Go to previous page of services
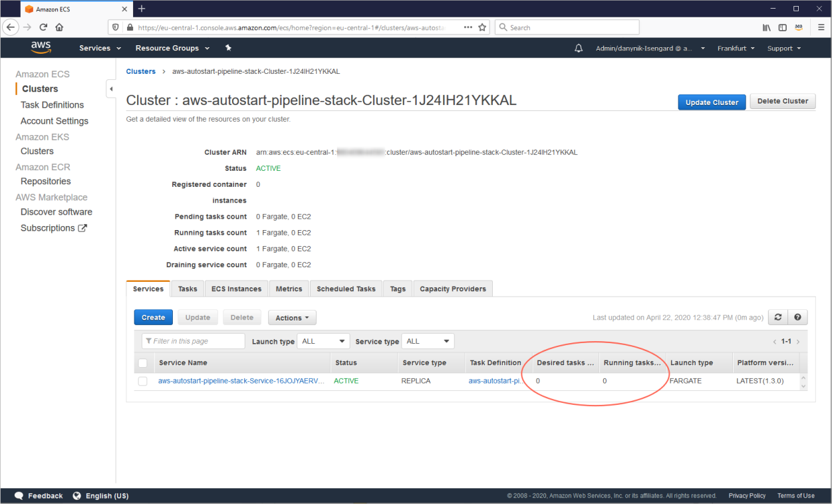 (774, 341)
